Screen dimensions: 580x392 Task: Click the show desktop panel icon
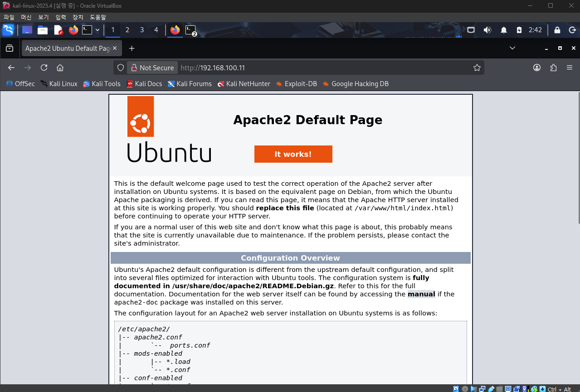pos(27,30)
